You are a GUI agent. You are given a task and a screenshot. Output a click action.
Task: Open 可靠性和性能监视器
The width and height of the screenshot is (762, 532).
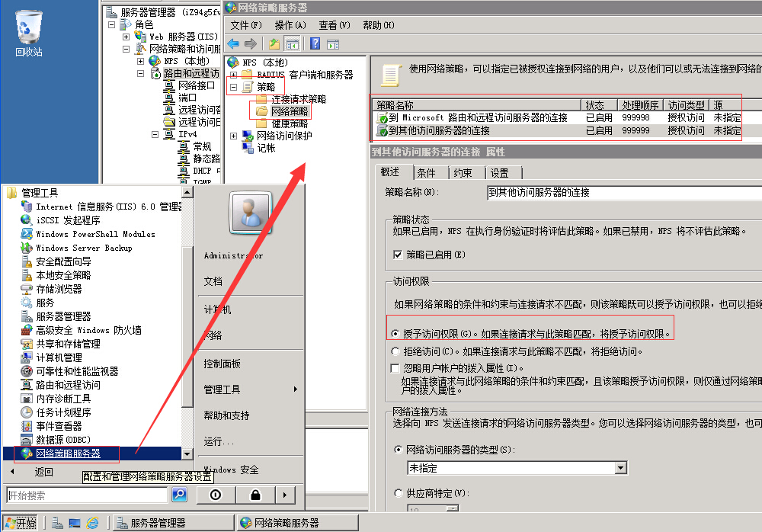coord(69,371)
